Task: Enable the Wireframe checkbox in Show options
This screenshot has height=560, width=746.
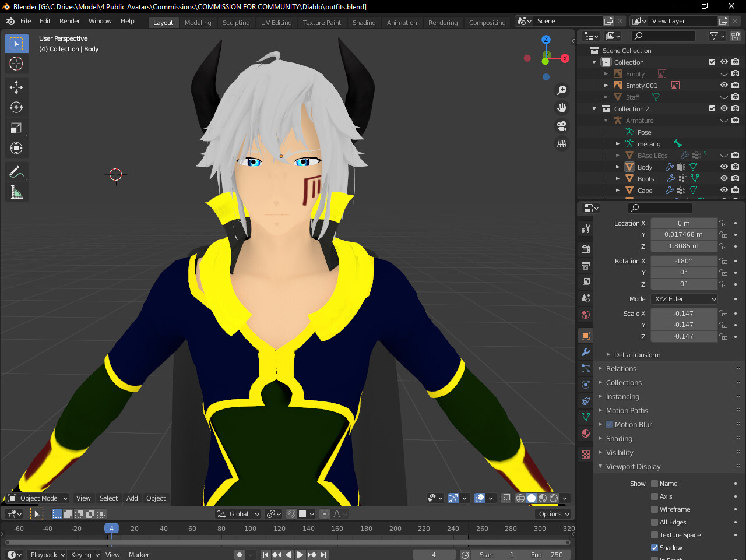Action: (x=655, y=509)
